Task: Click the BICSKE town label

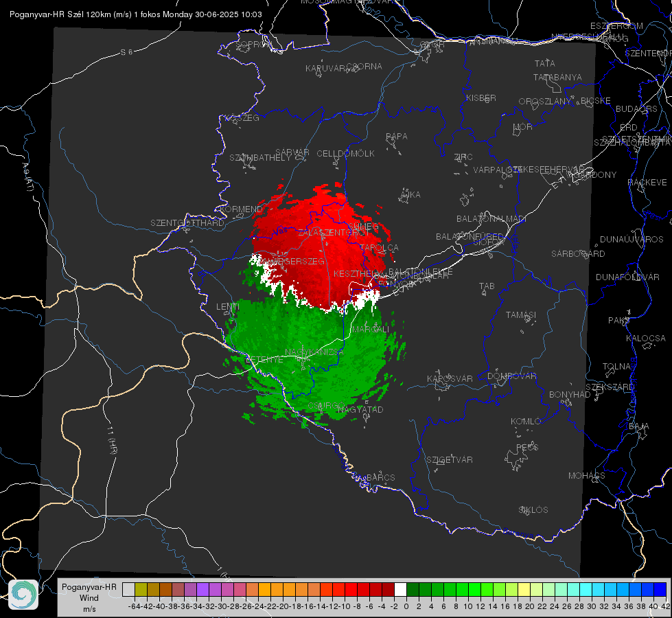Action: (x=596, y=101)
